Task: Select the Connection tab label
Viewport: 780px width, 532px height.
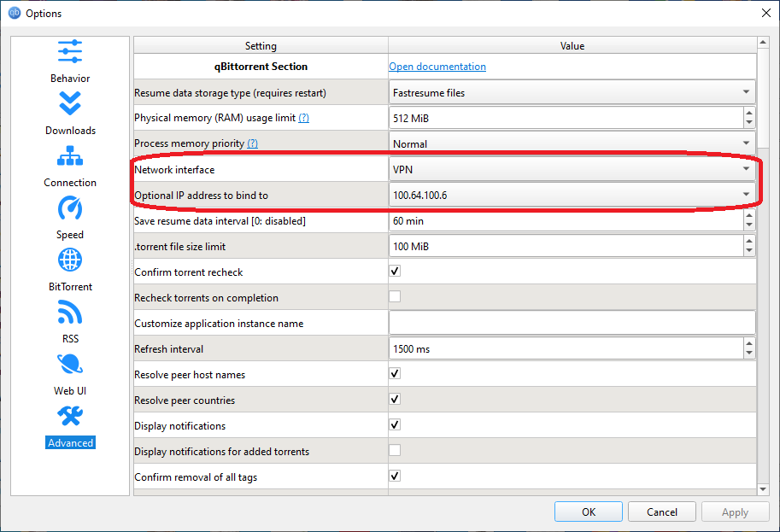Action: coord(70,183)
